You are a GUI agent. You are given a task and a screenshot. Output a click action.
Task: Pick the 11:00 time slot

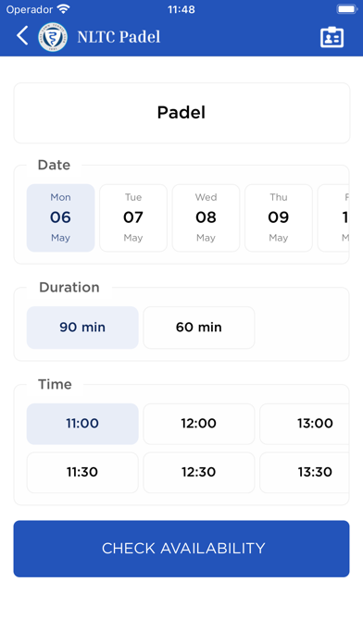(82, 424)
